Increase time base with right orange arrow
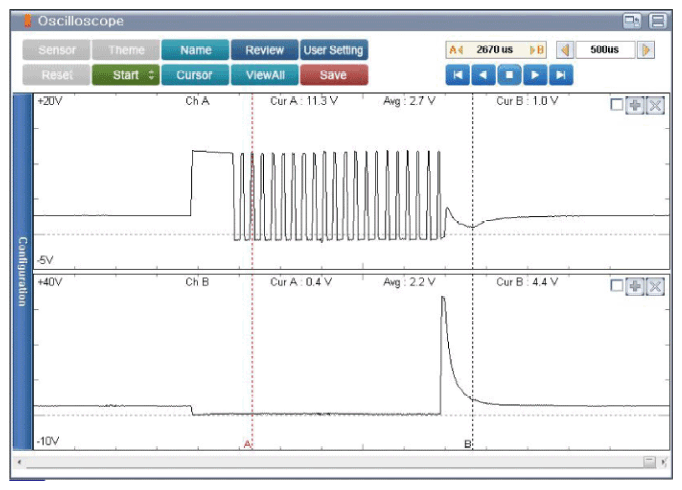 (646, 50)
